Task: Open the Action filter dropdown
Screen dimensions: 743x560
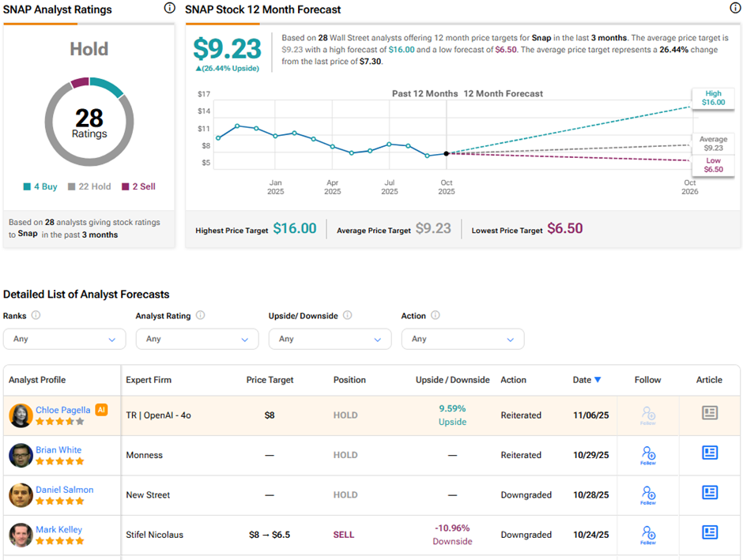Action: click(x=462, y=339)
